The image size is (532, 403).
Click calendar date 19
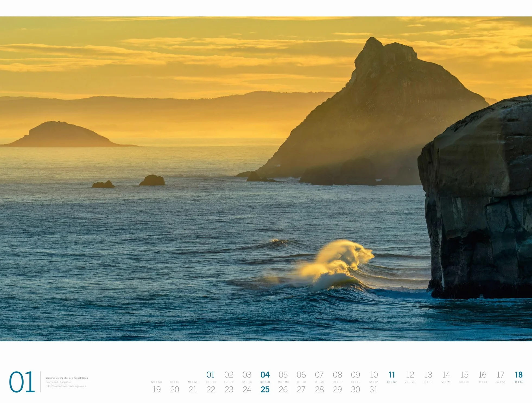pos(157,389)
